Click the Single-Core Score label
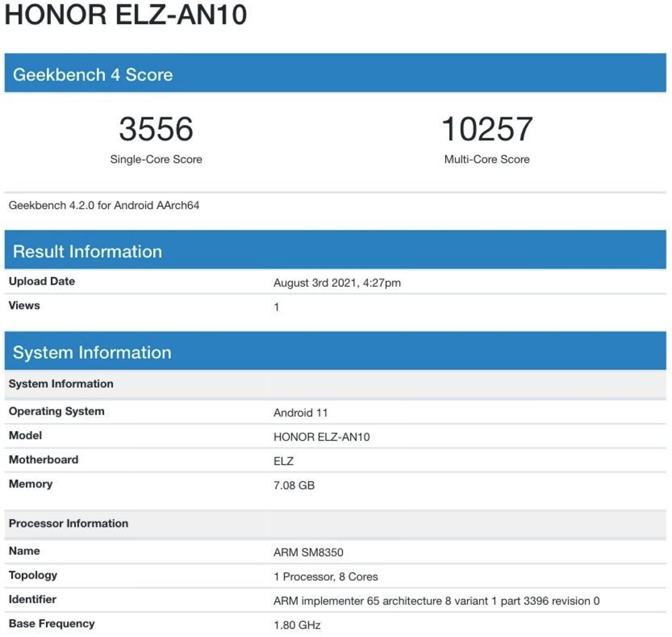The image size is (672, 637). 156,159
